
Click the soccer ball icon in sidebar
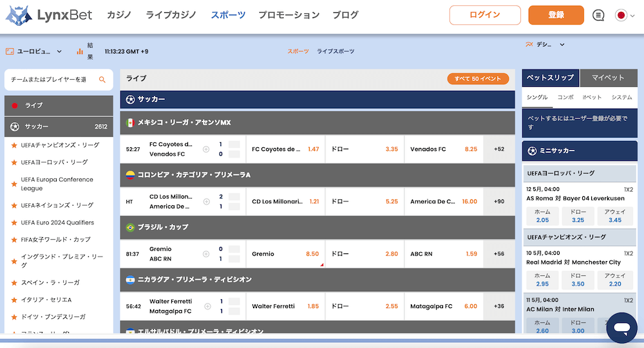pos(15,127)
